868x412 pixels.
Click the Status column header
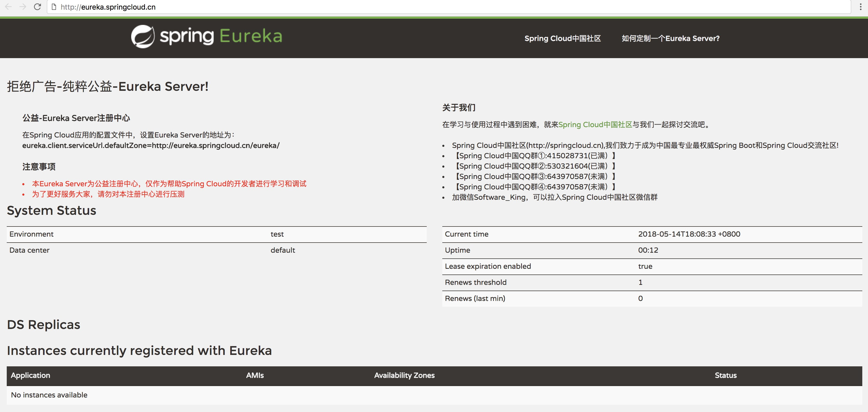pos(725,375)
